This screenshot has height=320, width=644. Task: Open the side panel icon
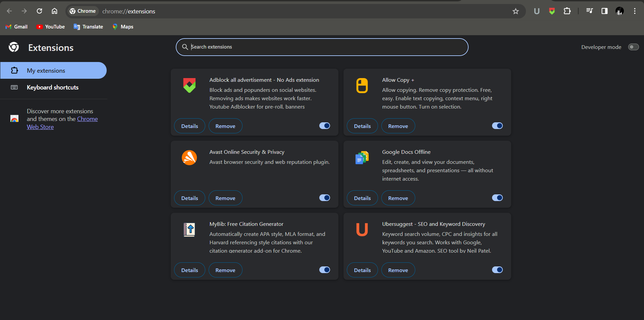pyautogui.click(x=604, y=11)
